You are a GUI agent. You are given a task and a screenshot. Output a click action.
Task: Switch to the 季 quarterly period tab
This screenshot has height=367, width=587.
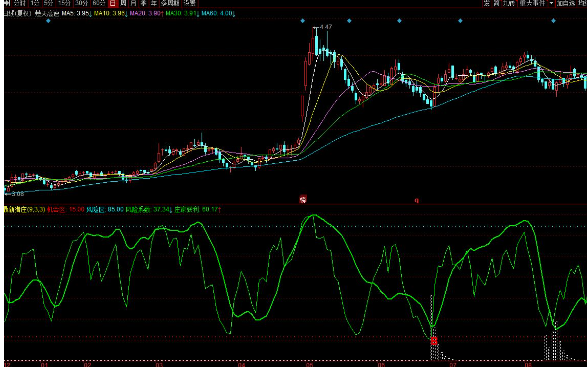pos(143,3)
